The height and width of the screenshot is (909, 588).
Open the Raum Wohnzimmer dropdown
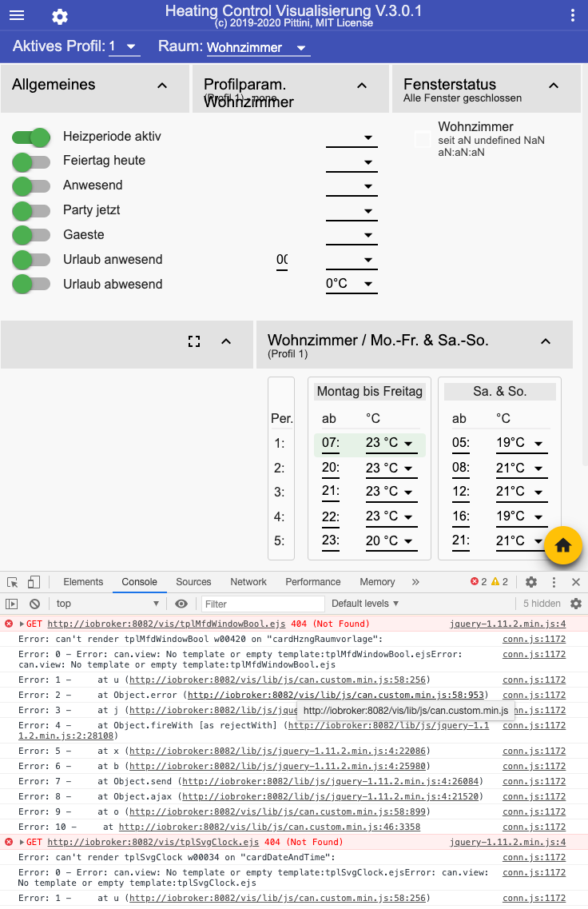256,48
